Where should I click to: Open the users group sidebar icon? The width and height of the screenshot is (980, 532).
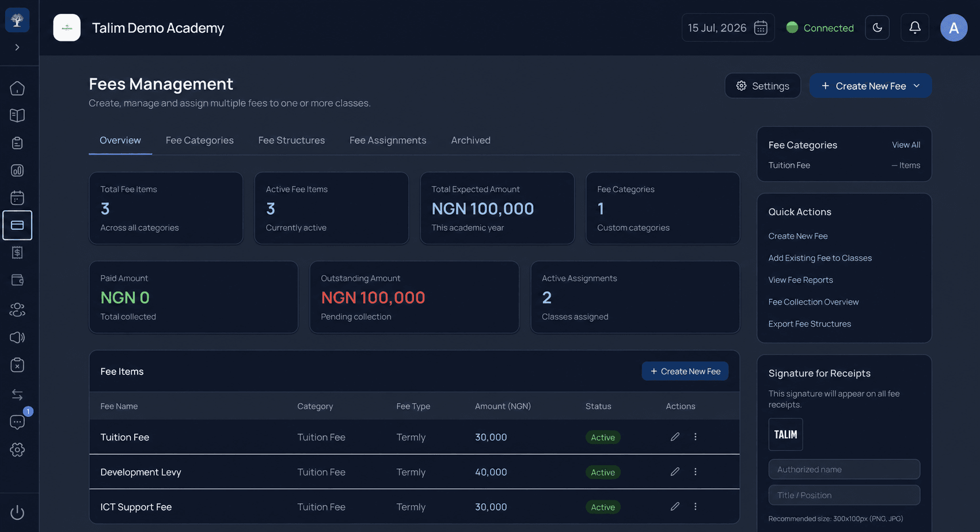(x=17, y=310)
